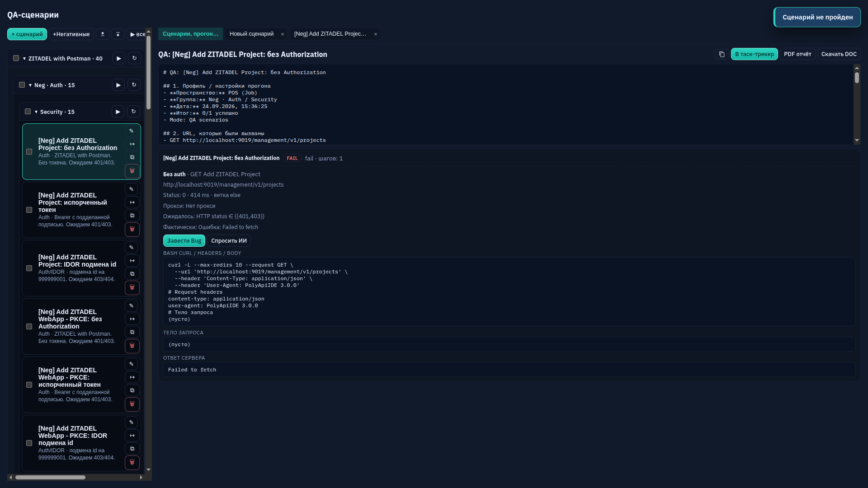This screenshot has width=868, height=488.
Task: Duplicate the 'Project: испорченный токен' scenario
Action: coord(132,216)
